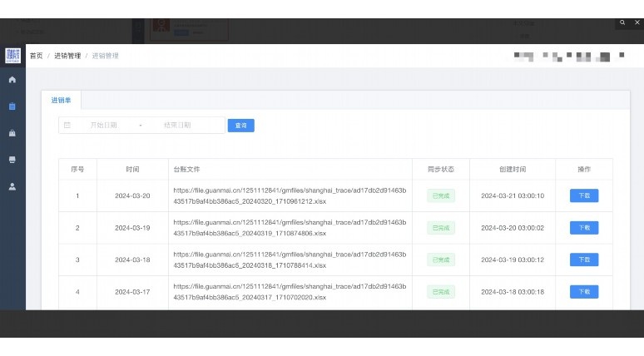
Task: Select the clipboard icon in sidebar
Action: coord(12,106)
